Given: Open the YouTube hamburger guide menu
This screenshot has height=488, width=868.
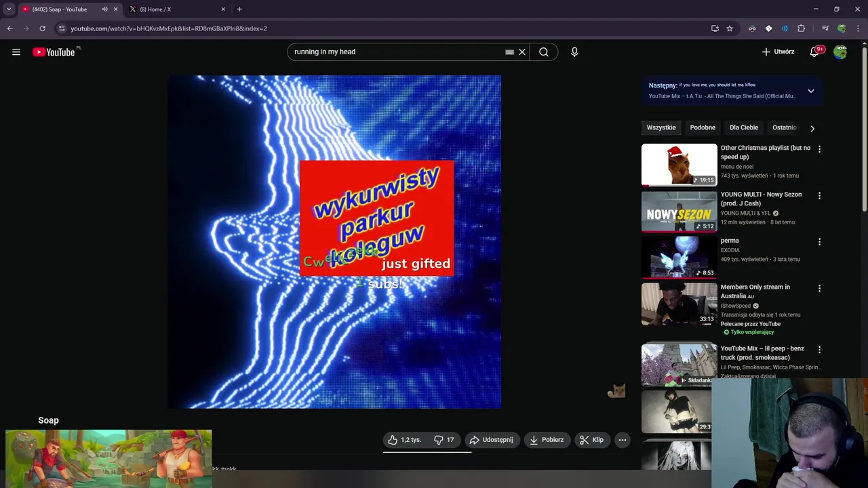Looking at the screenshot, I should [x=16, y=52].
